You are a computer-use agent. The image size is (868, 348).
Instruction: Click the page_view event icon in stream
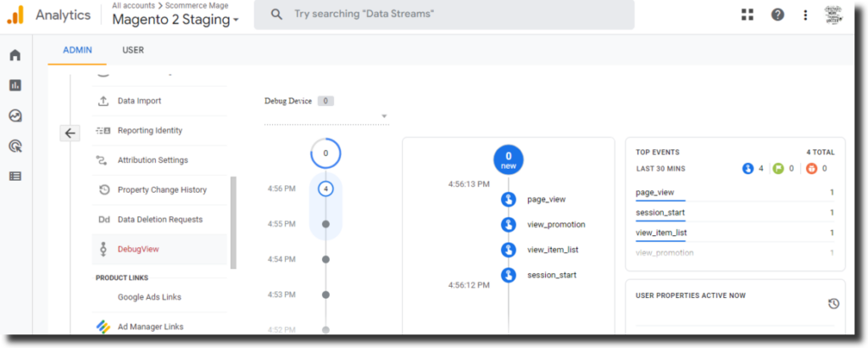(509, 199)
